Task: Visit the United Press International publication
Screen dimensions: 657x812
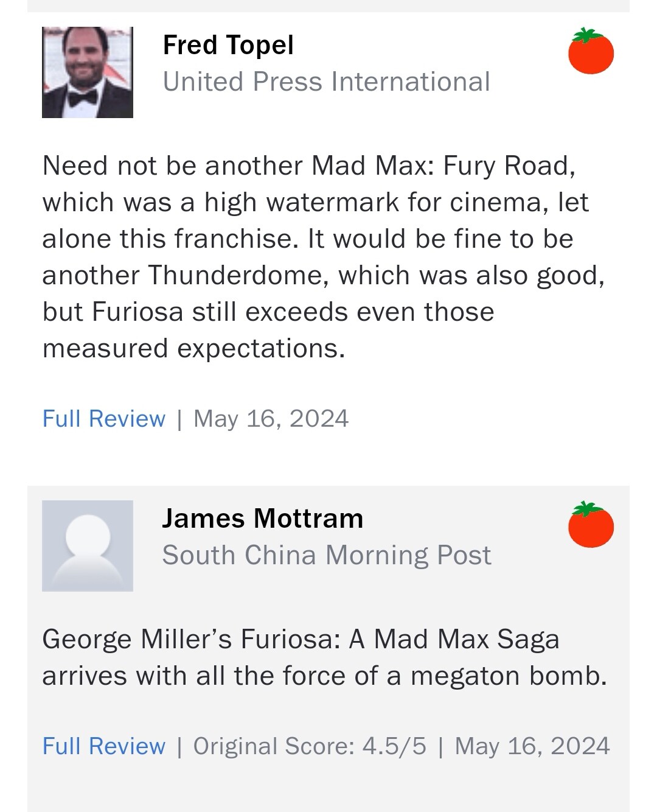Action: click(x=326, y=82)
